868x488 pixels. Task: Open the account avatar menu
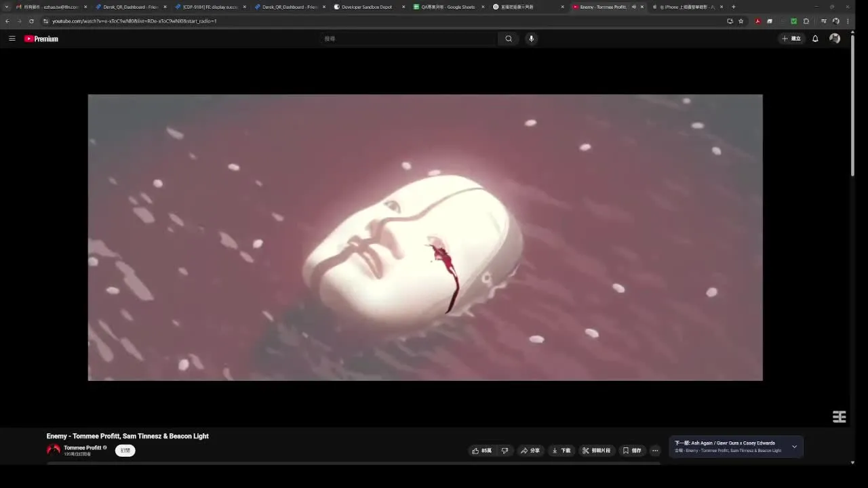coord(835,39)
